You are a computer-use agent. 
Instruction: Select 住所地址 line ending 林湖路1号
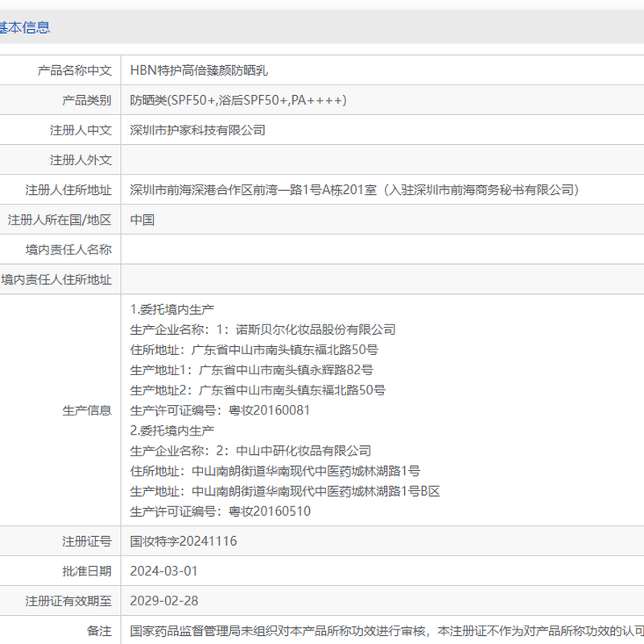(x=275, y=471)
